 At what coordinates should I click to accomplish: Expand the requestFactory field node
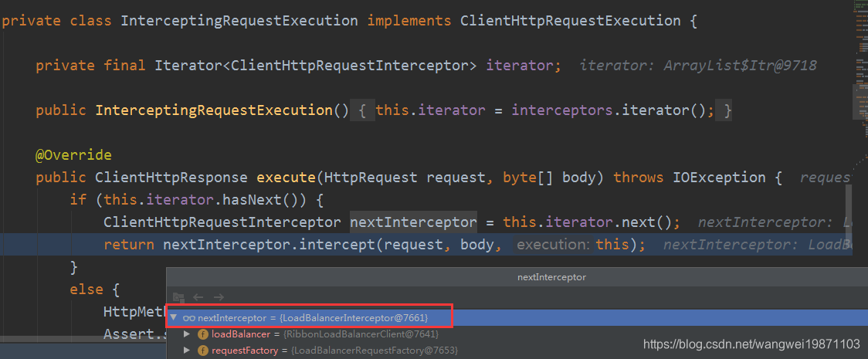coord(187,351)
